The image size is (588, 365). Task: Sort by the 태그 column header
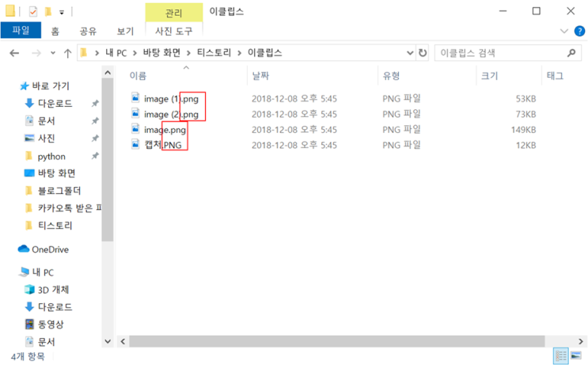pyautogui.click(x=556, y=76)
